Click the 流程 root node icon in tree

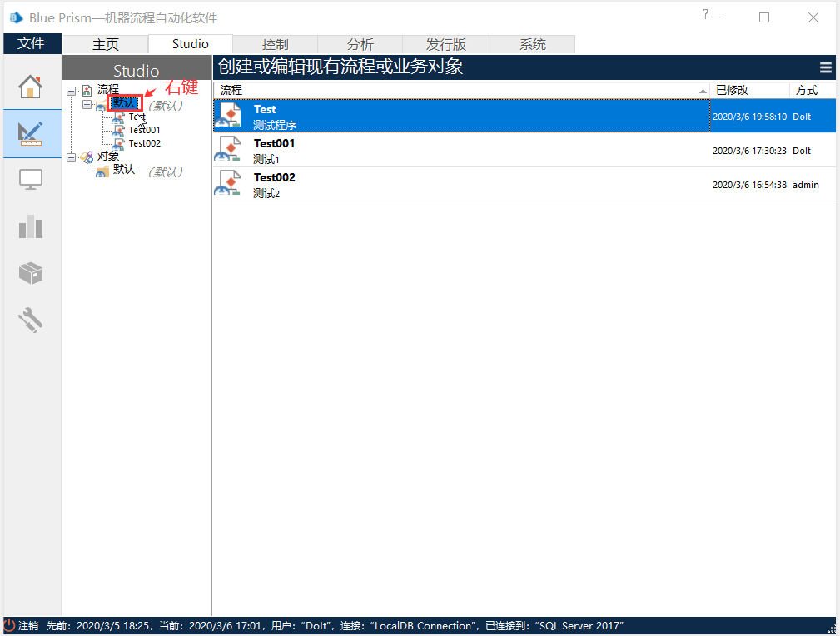pos(87,91)
